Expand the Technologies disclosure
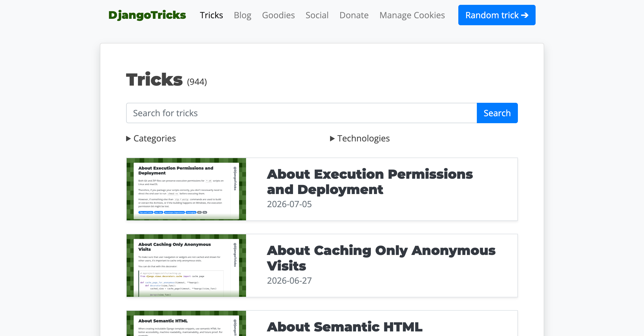 360,138
